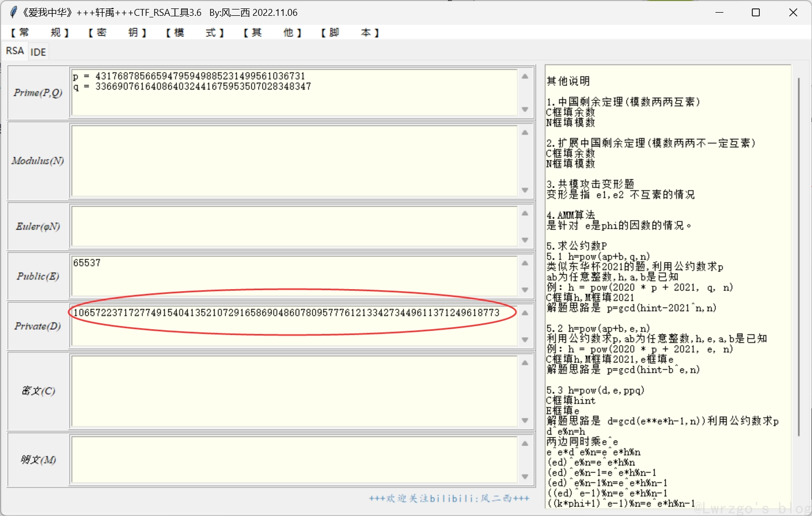Click the Euler(φN) label button
Viewport: 812px width, 516px height.
click(x=38, y=226)
